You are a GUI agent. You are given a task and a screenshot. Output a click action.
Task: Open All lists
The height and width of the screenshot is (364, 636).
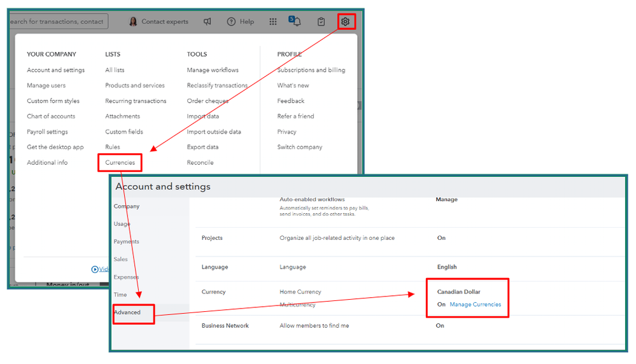coord(115,70)
